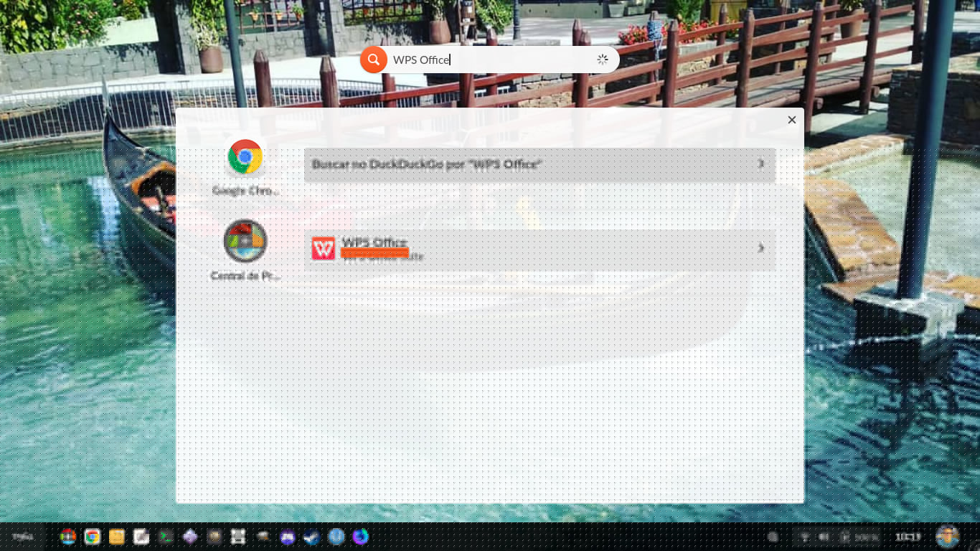Image resolution: width=980 pixels, height=551 pixels.
Task: Launch the terminal from the taskbar
Action: pos(166,537)
